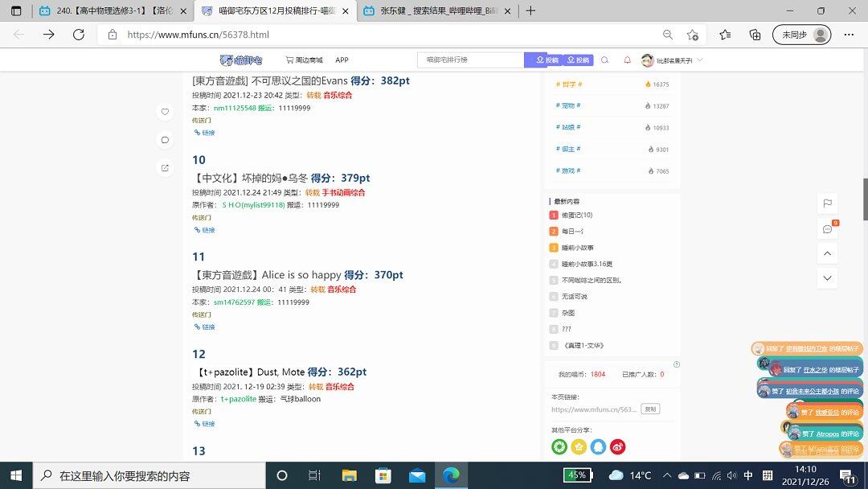Click the magnifier search icon in the site header
Viewport: 868px width, 489px height.
pos(605,60)
